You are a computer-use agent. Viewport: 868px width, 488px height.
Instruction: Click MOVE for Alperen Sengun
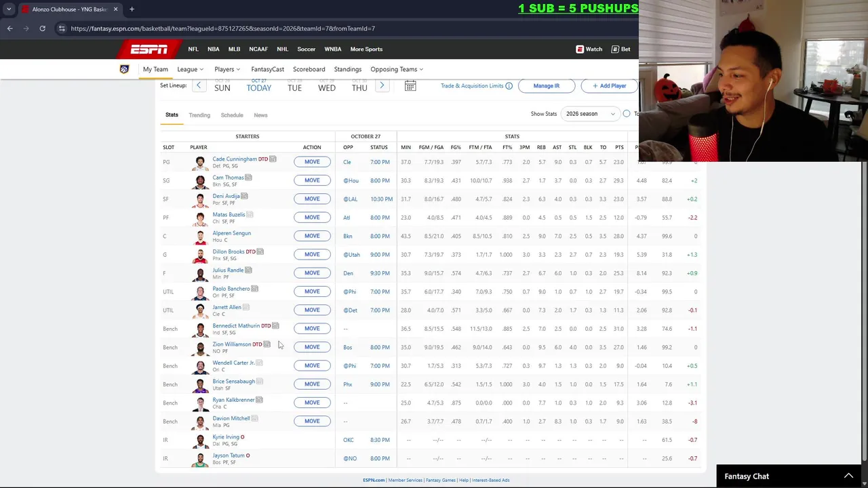[312, 236]
